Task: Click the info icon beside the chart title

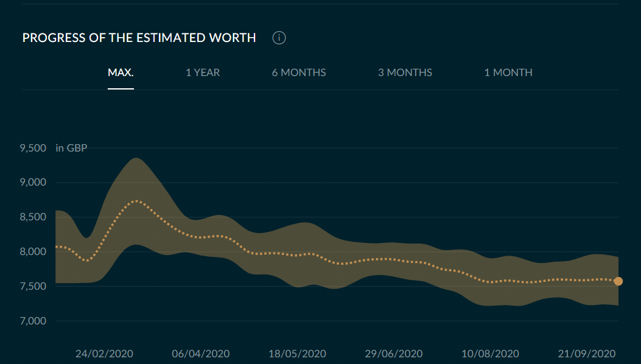Action: (279, 38)
